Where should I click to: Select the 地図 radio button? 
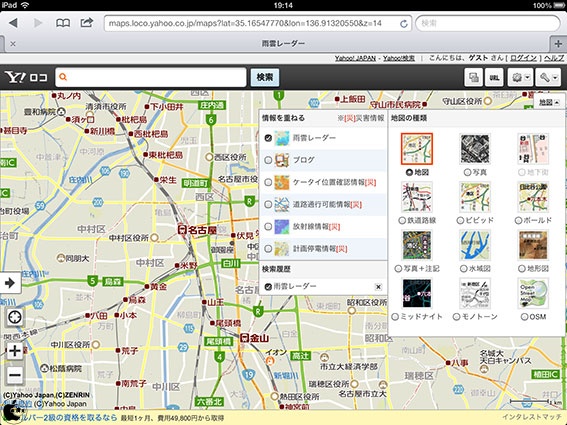pos(409,173)
